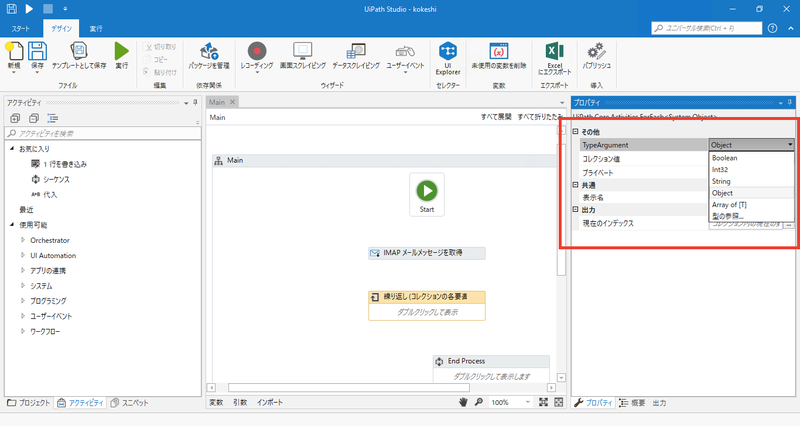
Task: Start Recording (レコーディング) wizard
Action: pos(257,51)
